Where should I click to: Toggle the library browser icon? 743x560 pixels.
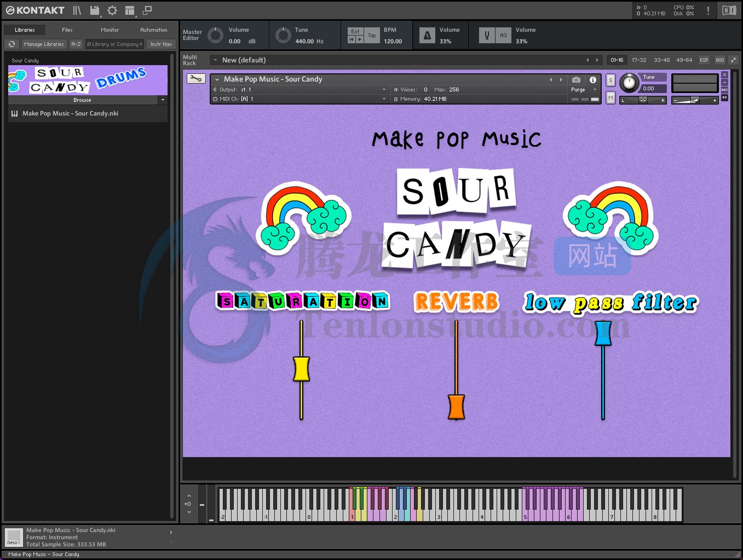[x=77, y=10]
